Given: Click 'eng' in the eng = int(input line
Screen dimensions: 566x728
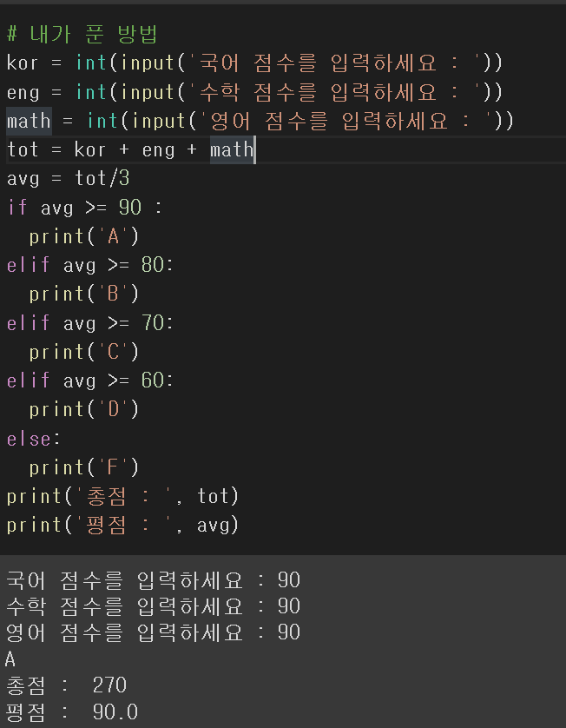Looking at the screenshot, I should pos(23,92).
